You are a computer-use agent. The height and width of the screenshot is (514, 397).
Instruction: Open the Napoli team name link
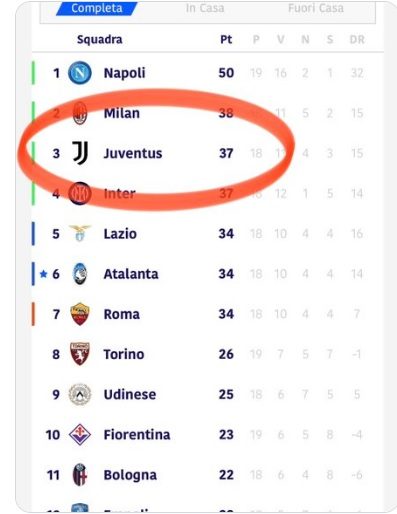124,73
